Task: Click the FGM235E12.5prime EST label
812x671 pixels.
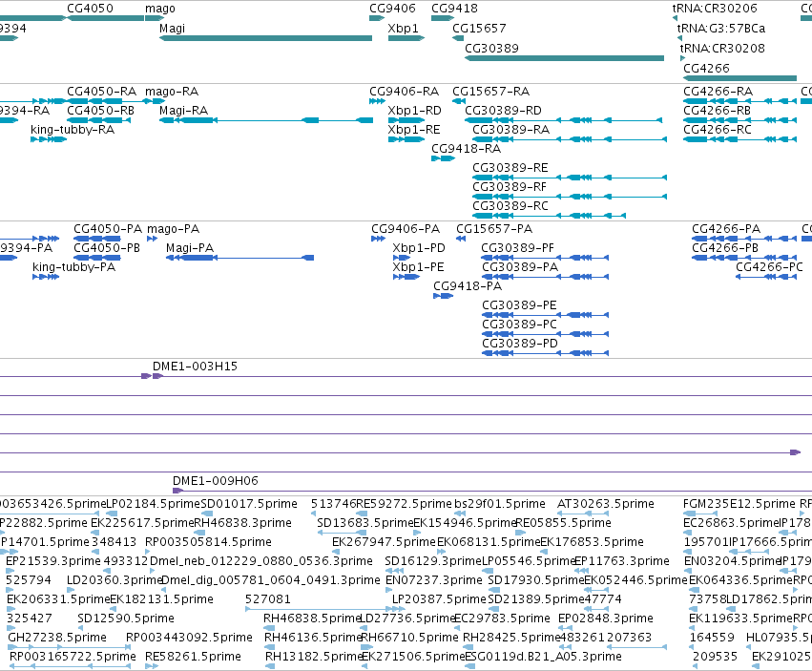Action: click(x=739, y=504)
